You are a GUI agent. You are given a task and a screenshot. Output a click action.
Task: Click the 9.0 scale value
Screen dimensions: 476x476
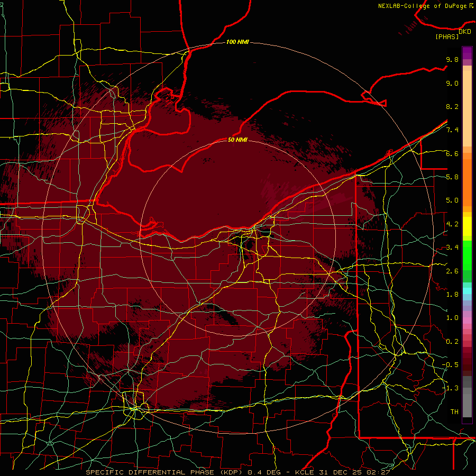(x=452, y=83)
